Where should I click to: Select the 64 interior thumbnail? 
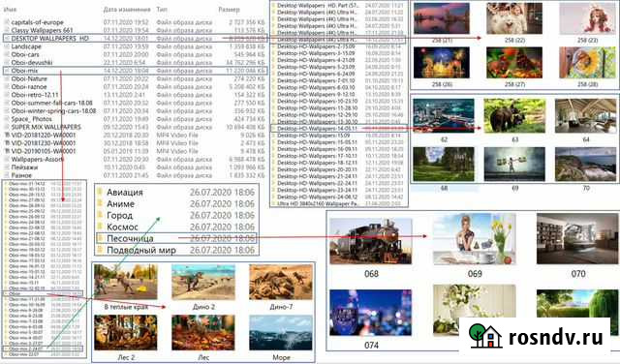(585, 116)
